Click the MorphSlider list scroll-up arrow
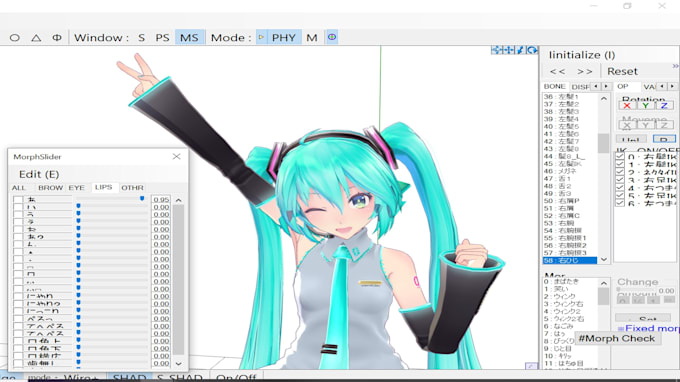The width and height of the screenshot is (680, 382). click(178, 200)
